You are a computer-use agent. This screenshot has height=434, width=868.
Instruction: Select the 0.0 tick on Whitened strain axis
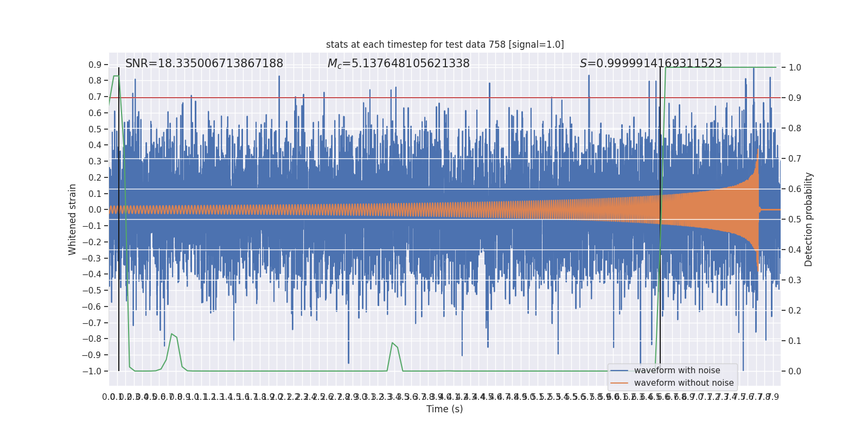tap(95, 209)
